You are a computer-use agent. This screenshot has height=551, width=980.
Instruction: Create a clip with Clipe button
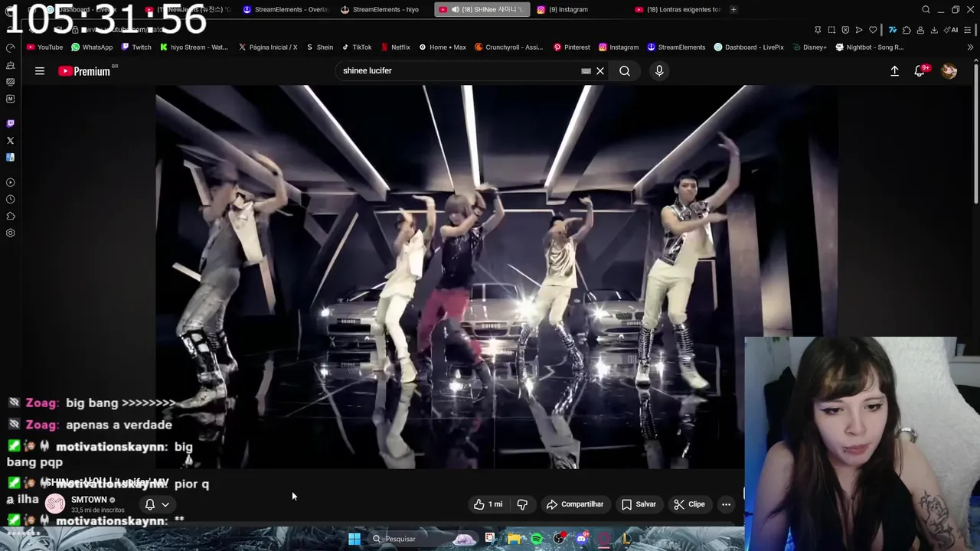pos(689,504)
